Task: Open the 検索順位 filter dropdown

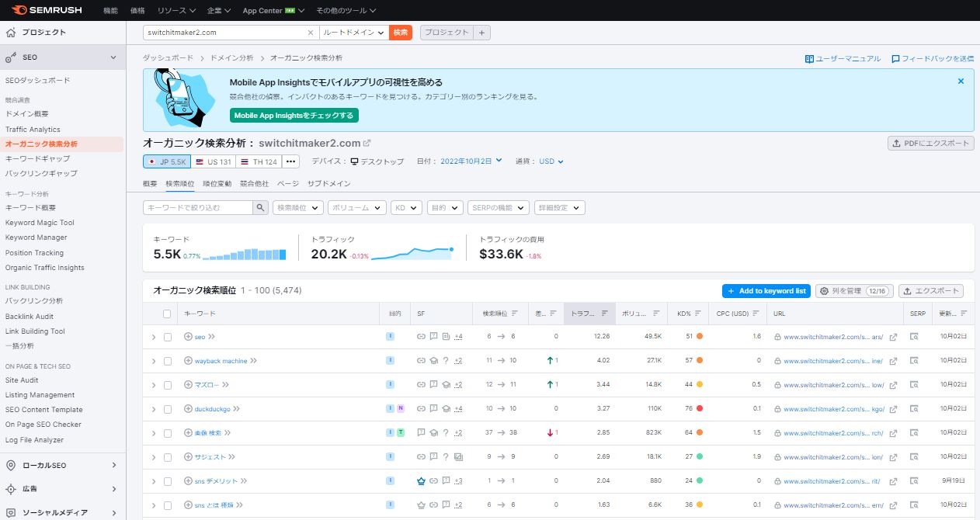Action: point(298,208)
